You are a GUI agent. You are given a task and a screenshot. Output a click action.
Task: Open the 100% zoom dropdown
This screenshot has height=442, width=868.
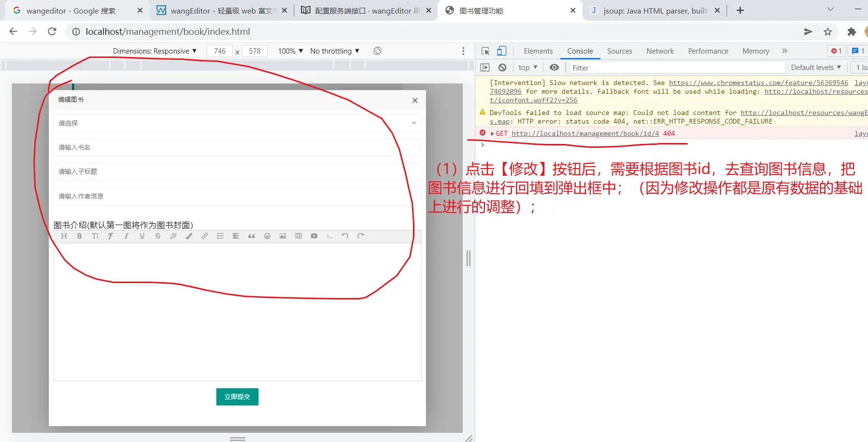[x=290, y=51]
